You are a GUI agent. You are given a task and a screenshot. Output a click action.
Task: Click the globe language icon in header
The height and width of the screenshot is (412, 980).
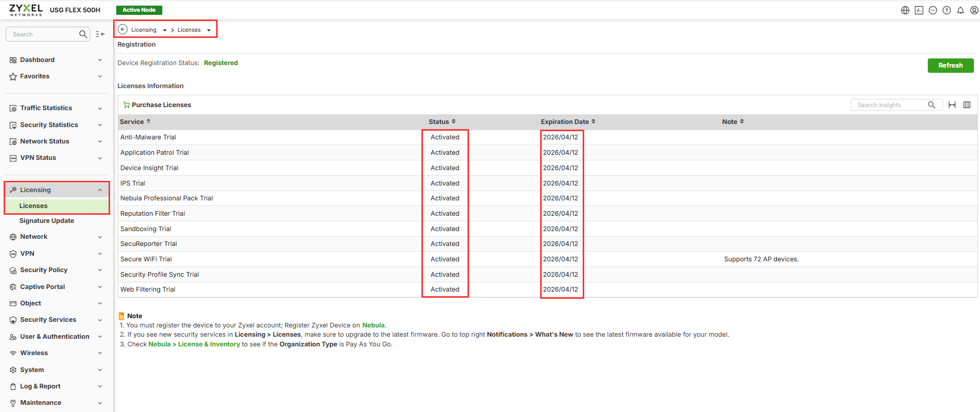click(905, 10)
